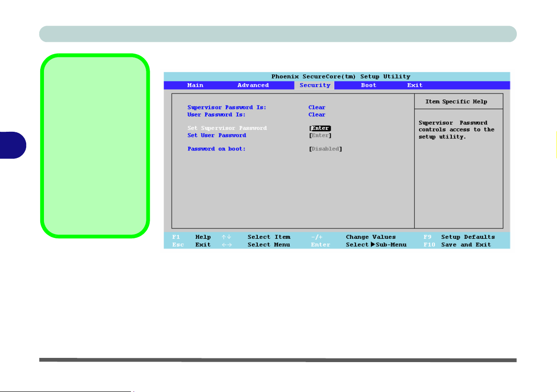Click the Item Specific Help header
The width and height of the screenshot is (557, 392).
click(x=456, y=101)
